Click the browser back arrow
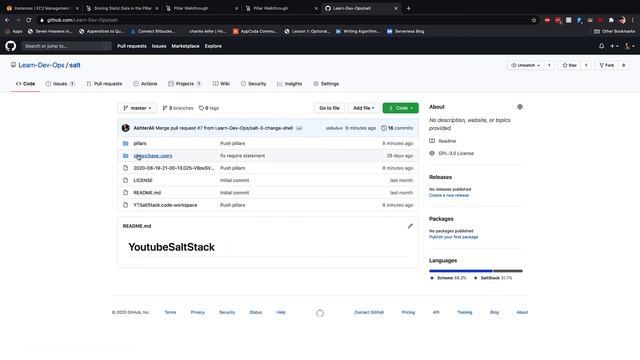 coord(7,20)
